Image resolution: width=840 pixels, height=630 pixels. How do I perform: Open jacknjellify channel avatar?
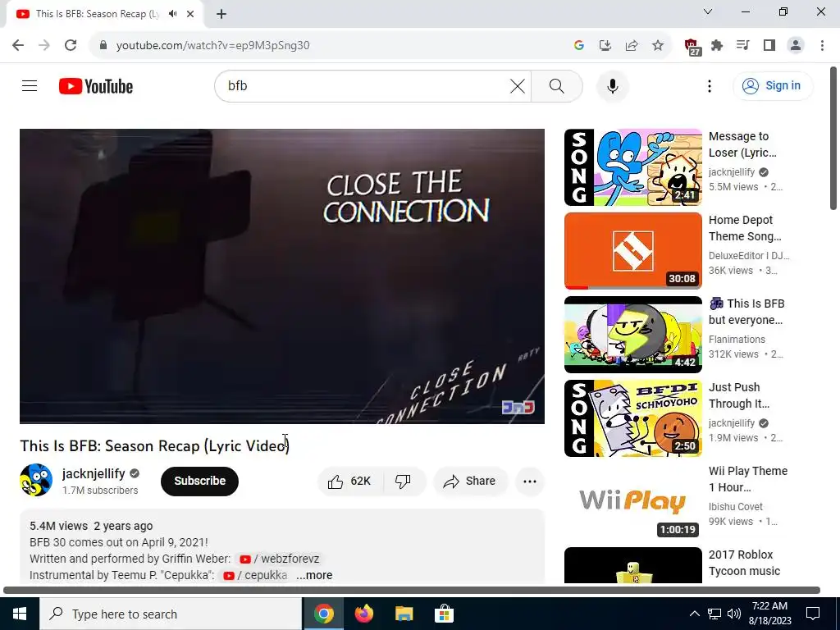click(x=36, y=480)
